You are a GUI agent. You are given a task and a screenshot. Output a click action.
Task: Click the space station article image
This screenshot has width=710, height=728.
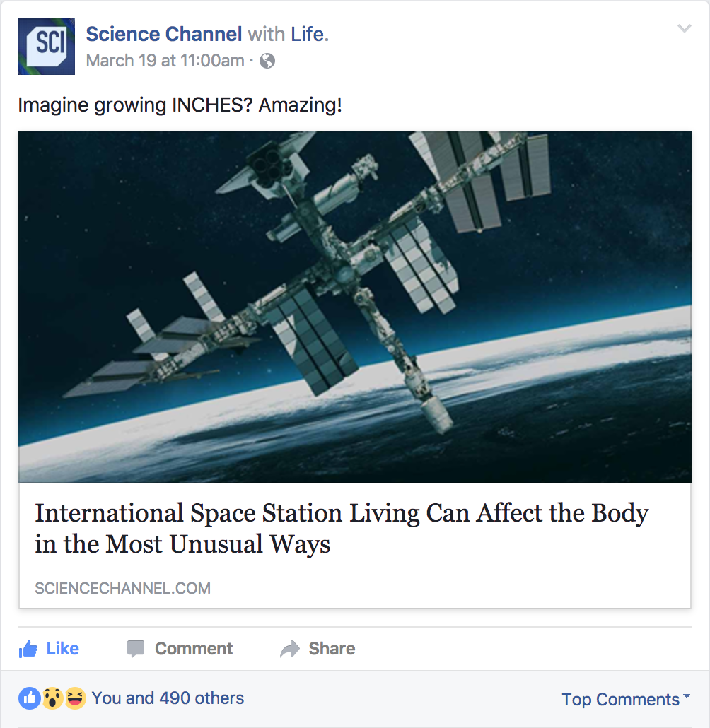pos(355,307)
